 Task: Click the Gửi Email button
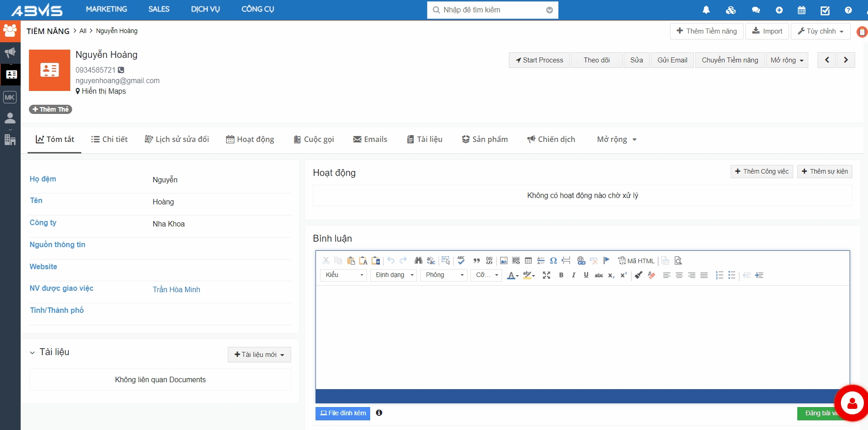(672, 60)
